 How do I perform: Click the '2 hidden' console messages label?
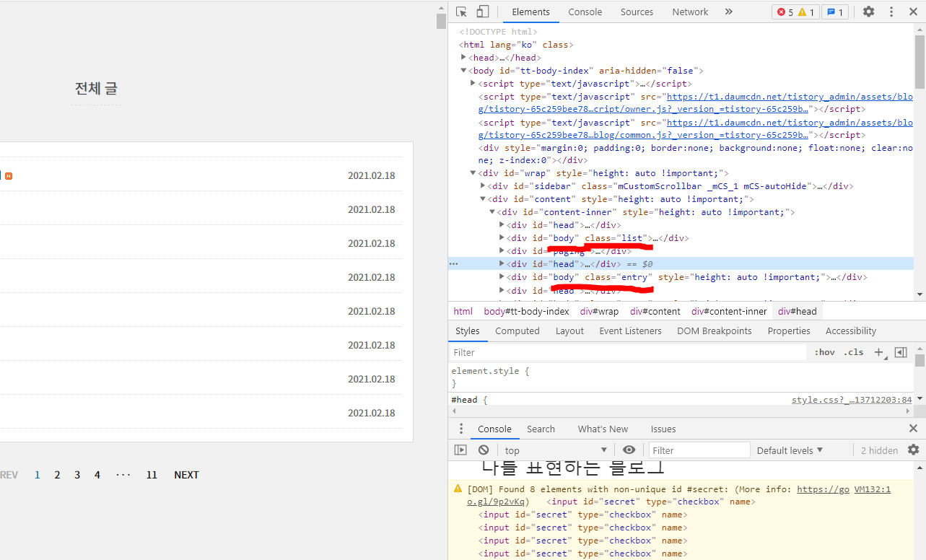(879, 450)
